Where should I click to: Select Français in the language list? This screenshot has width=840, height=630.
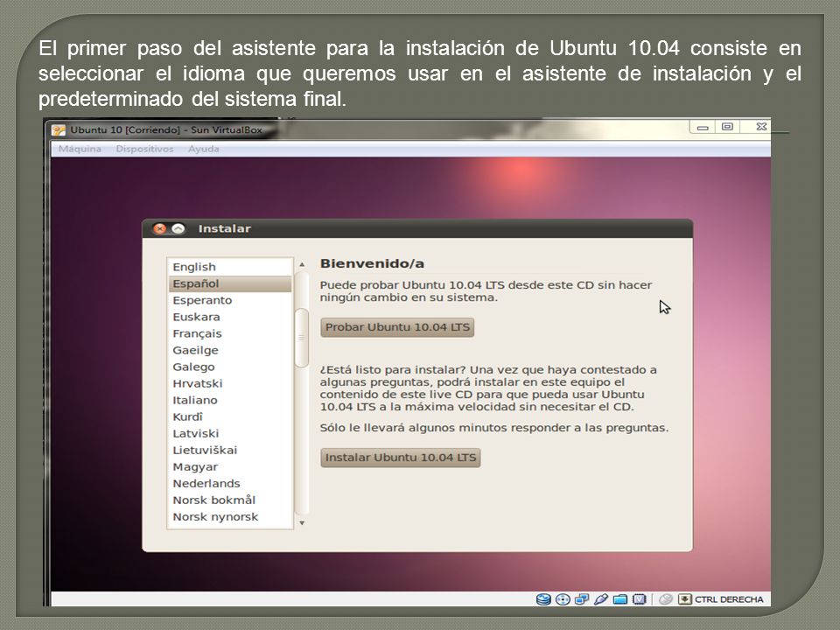pyautogui.click(x=230, y=333)
